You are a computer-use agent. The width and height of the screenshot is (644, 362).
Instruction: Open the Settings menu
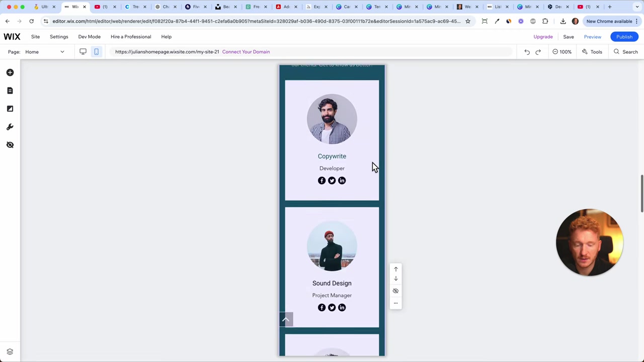(x=59, y=37)
